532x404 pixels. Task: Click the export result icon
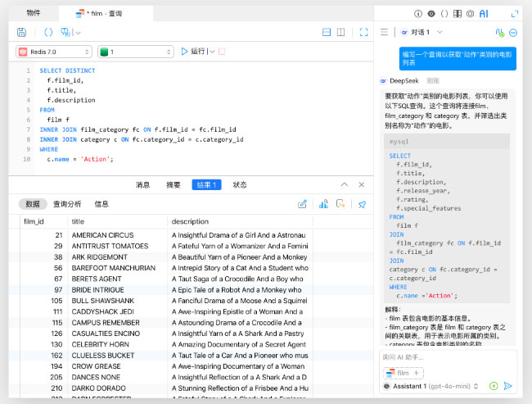(x=340, y=204)
